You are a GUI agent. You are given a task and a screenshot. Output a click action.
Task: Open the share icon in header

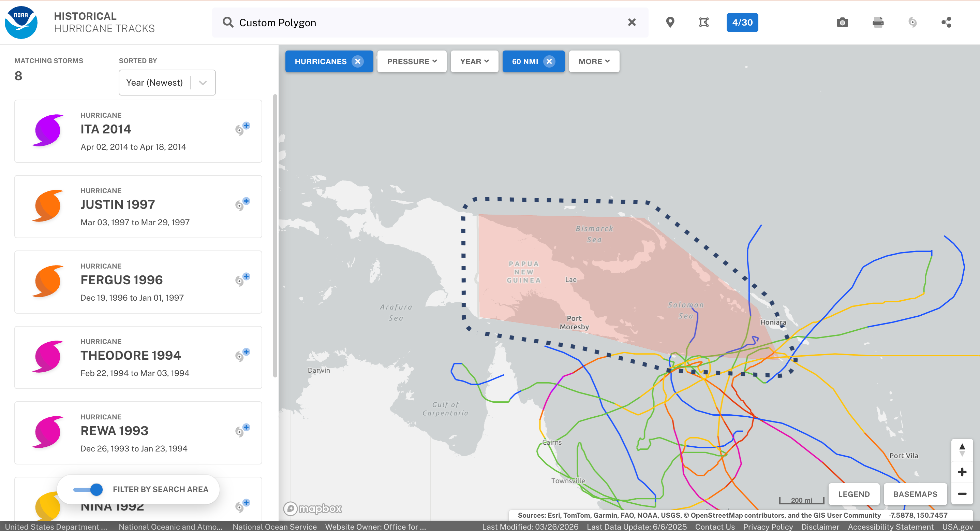[946, 23]
